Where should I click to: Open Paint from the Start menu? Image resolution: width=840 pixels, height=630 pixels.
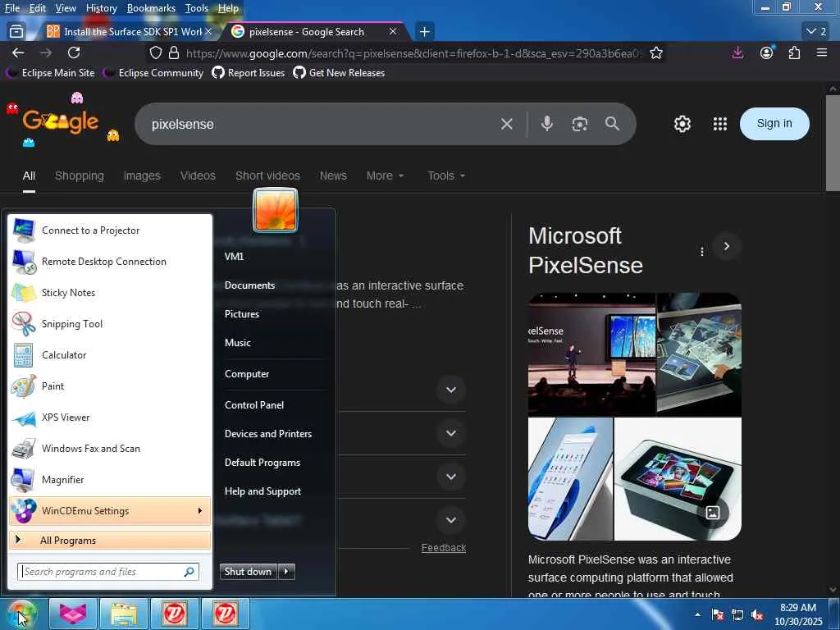coord(110,386)
